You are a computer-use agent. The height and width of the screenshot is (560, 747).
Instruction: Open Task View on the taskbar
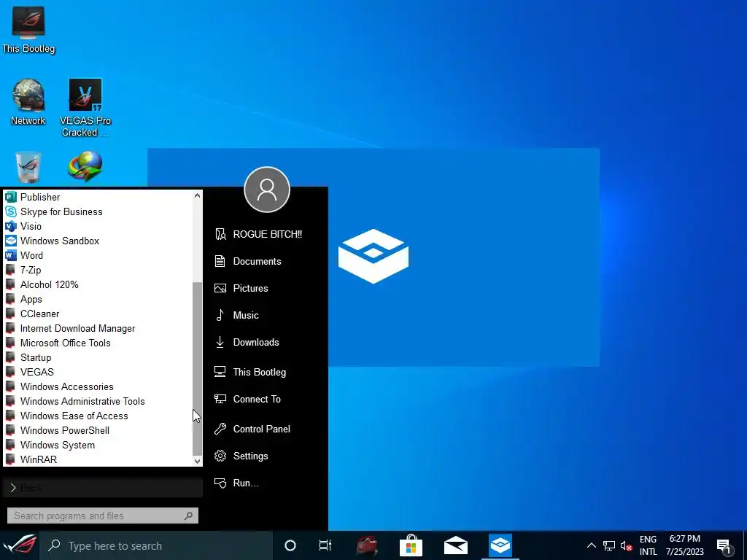click(325, 545)
